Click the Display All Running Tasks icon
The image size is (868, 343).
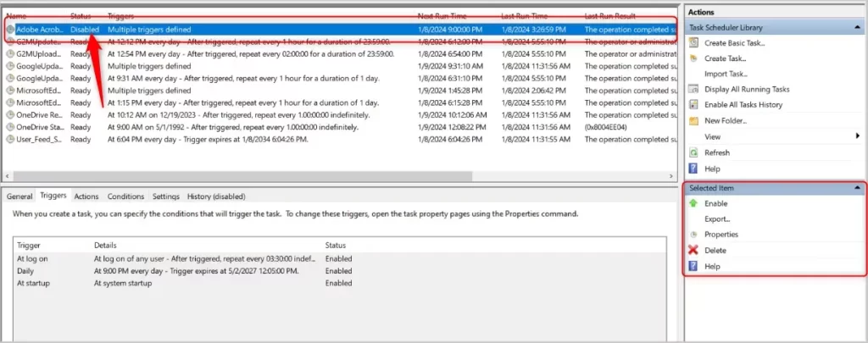coord(693,89)
